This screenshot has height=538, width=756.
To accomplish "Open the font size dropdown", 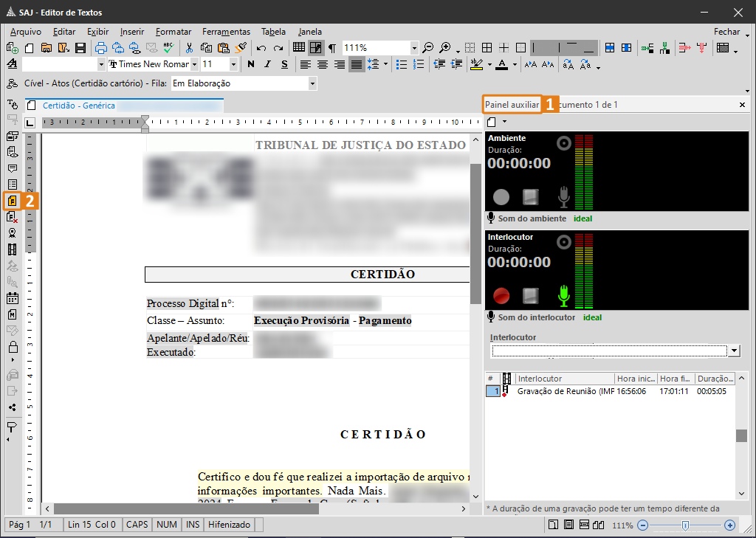I will (x=233, y=64).
